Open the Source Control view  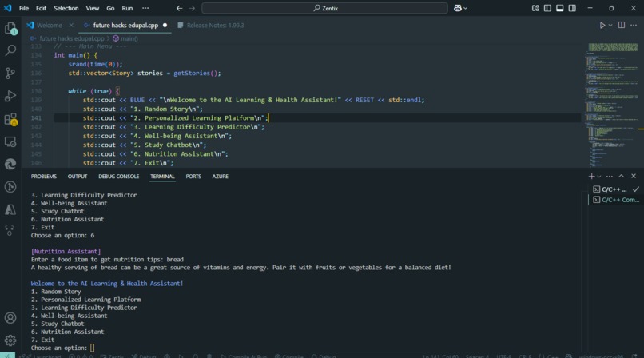pos(10,73)
